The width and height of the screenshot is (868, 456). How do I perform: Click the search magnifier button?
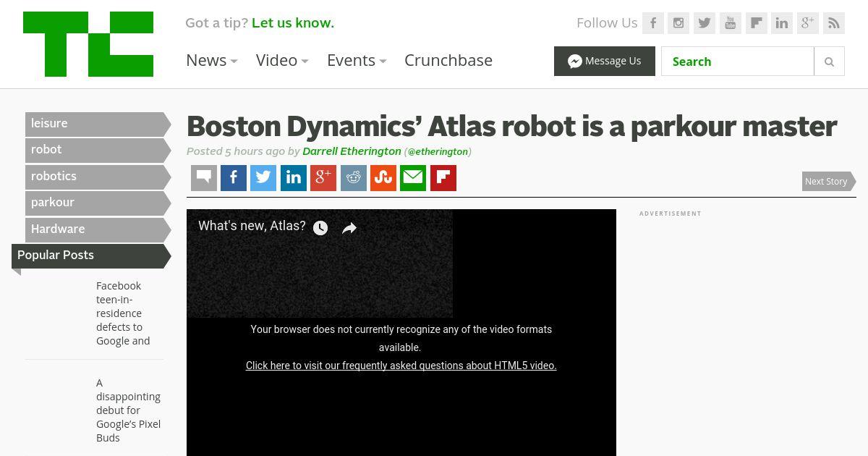pos(830,62)
